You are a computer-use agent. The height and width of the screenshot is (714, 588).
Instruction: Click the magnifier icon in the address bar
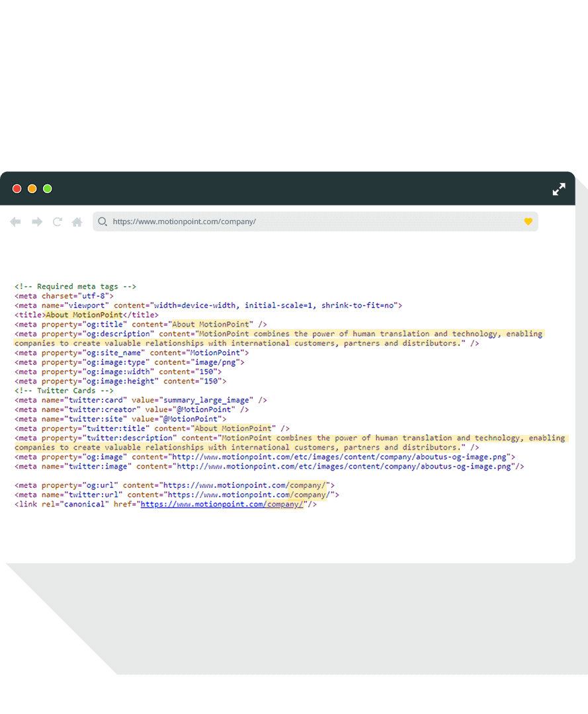pos(103,222)
